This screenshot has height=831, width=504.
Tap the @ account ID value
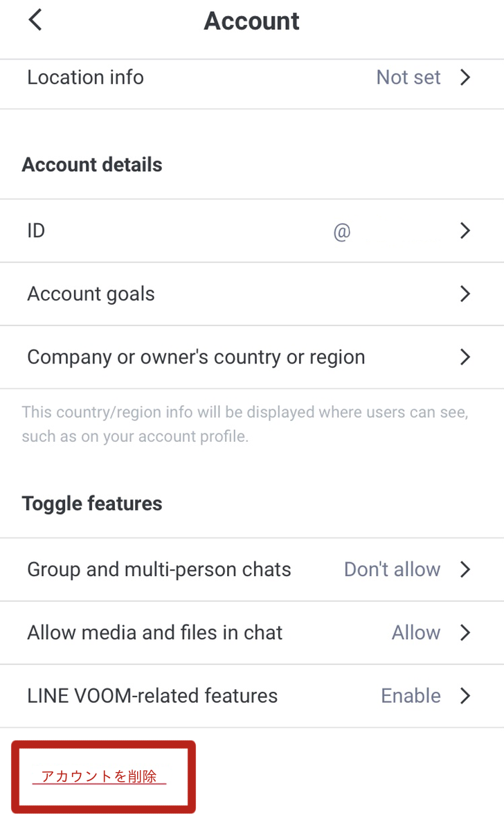(x=342, y=231)
